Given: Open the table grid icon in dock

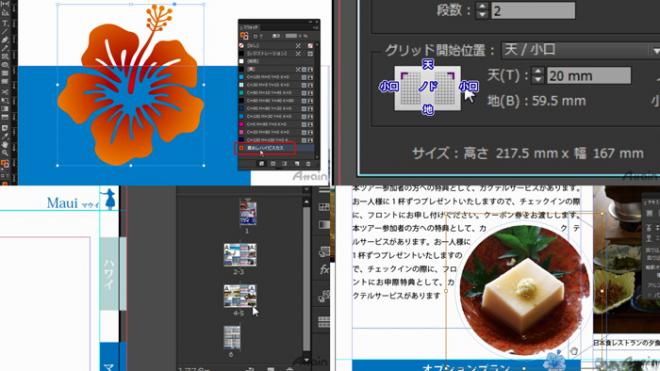Looking at the screenshot, I should pos(324,321).
